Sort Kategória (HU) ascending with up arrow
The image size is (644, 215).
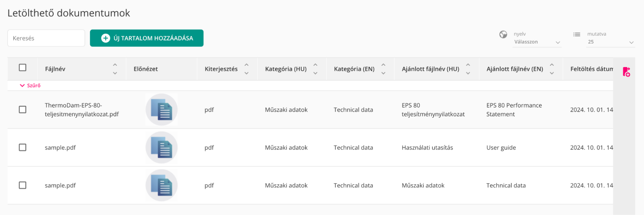pyautogui.click(x=315, y=65)
